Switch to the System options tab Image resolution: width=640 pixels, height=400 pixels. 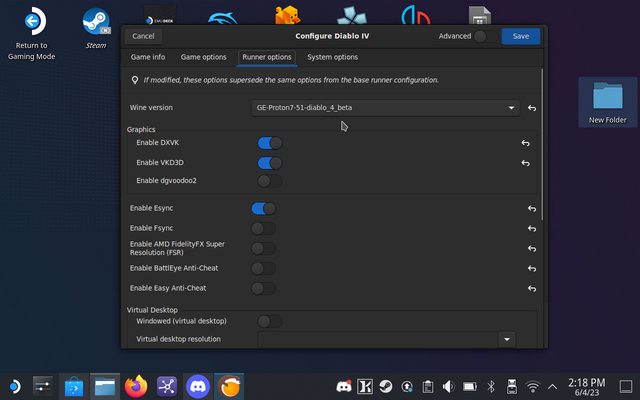[x=332, y=57]
